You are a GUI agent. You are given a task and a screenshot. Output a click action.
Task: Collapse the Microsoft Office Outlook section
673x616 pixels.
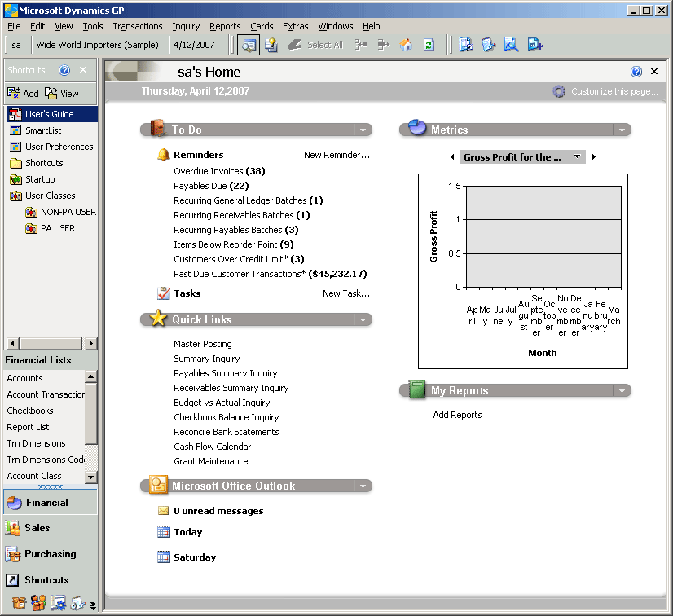click(x=363, y=486)
